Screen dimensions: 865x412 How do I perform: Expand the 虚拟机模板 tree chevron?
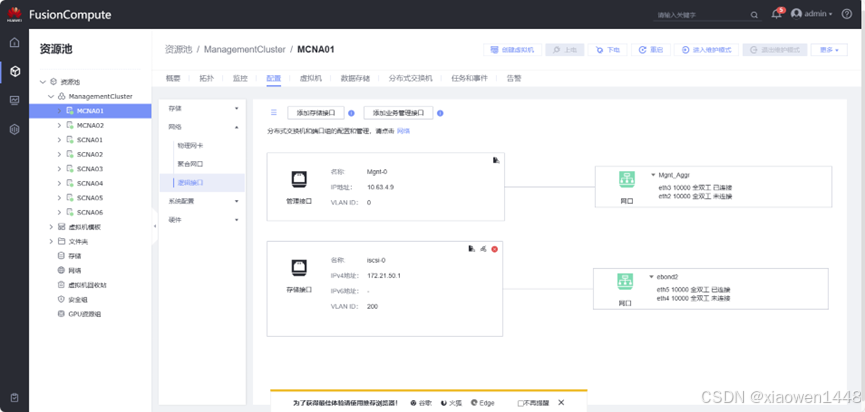(51, 227)
